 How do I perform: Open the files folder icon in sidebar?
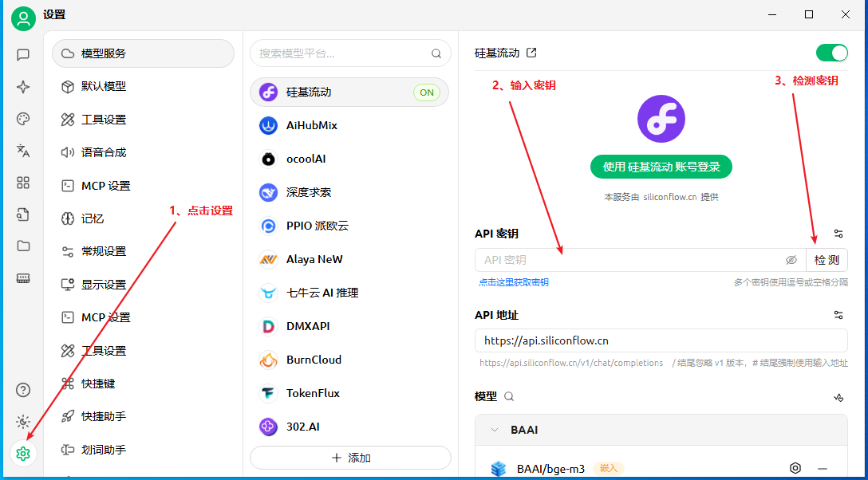point(23,246)
